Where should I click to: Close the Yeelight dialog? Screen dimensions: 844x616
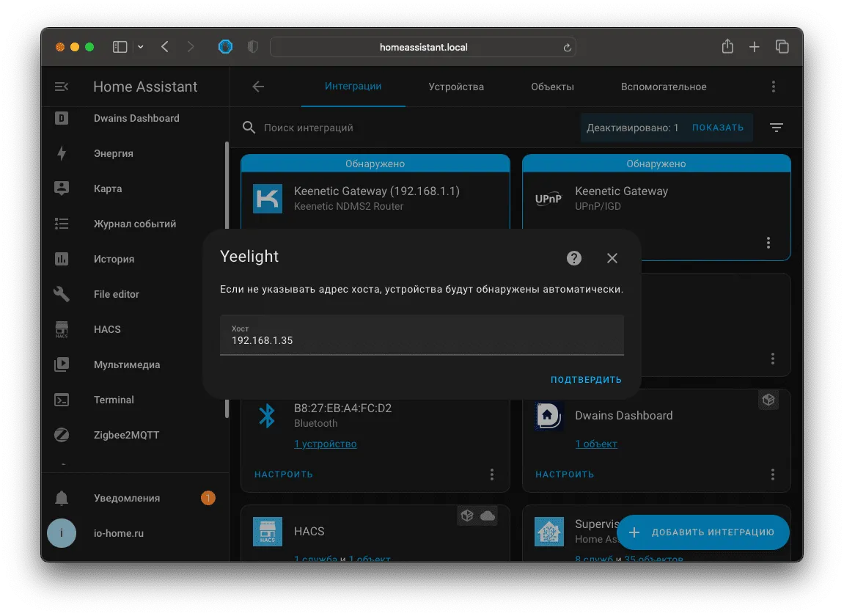pyautogui.click(x=612, y=258)
